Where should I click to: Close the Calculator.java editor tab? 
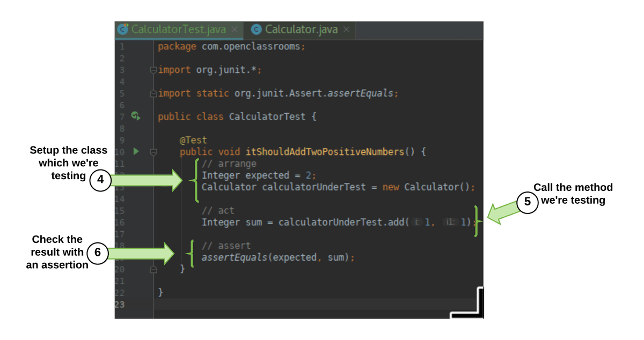346,29
